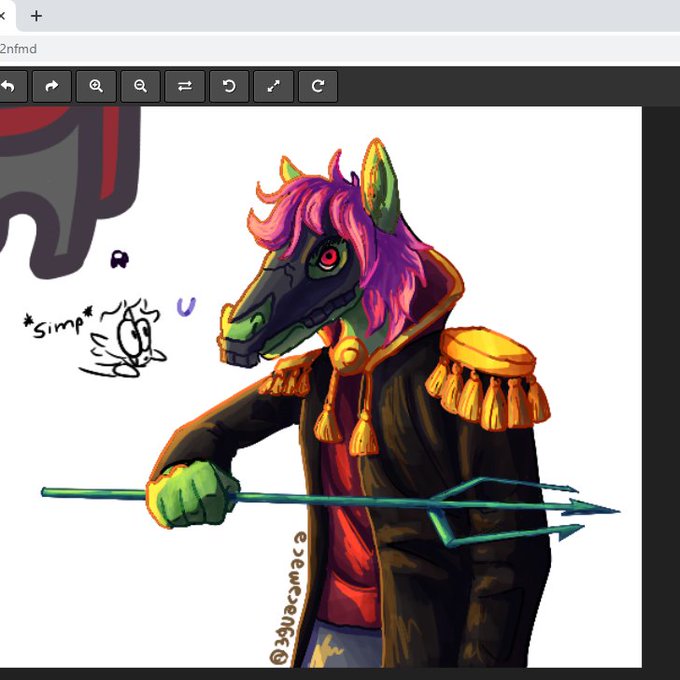Open a new browser tab with the plus button

coord(36,16)
